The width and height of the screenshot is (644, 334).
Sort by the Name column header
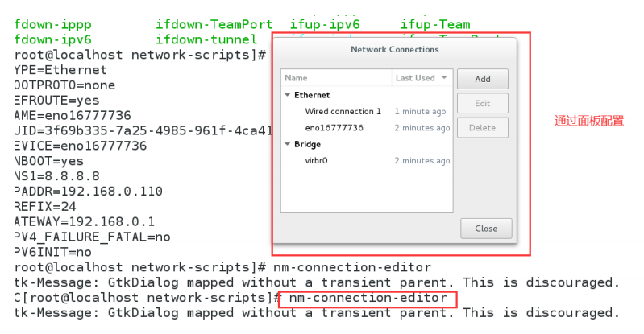[x=335, y=78]
